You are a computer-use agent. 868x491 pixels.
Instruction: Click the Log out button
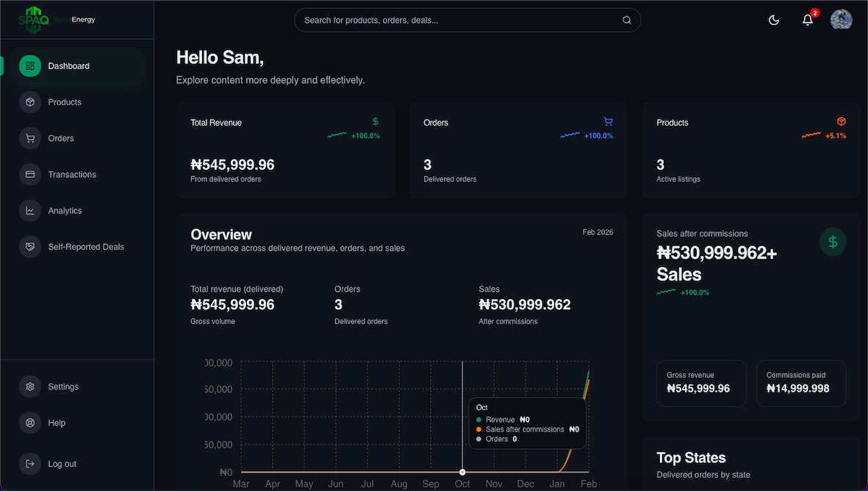pos(62,464)
